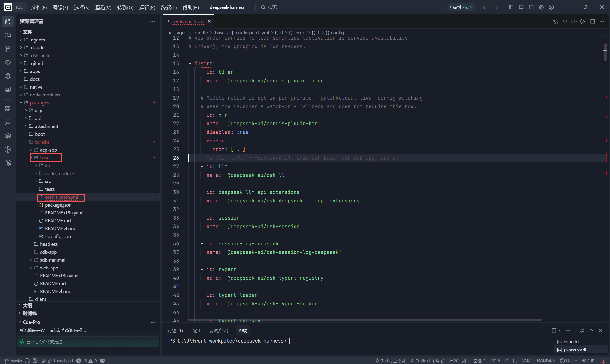Screen dimensions: 610x364
Task: Click the editor layout panel icon beside the ellipsis
Action: click(x=593, y=22)
